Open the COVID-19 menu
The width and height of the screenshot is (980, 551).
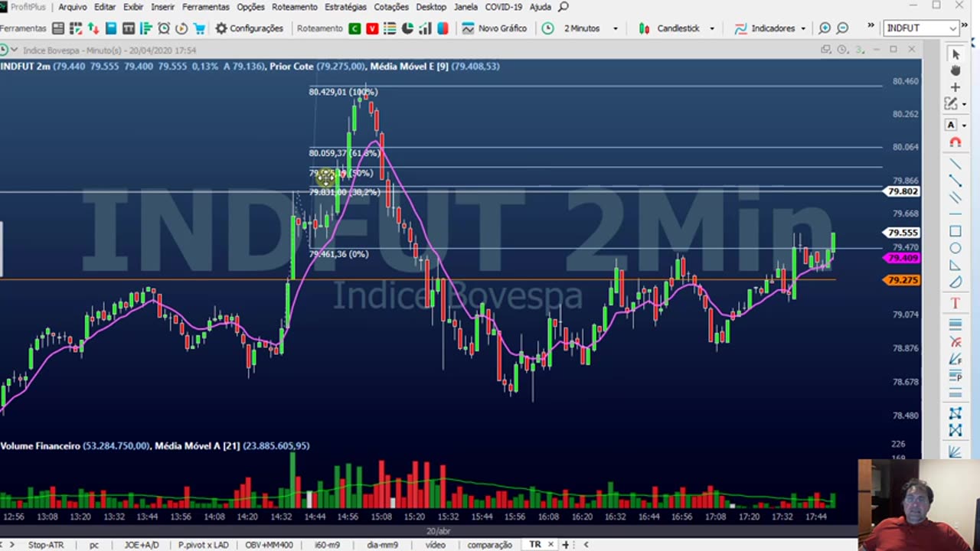tap(503, 7)
